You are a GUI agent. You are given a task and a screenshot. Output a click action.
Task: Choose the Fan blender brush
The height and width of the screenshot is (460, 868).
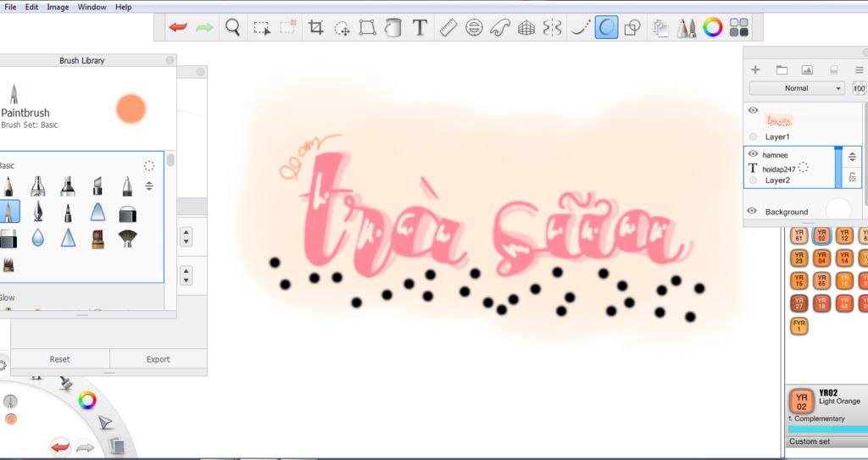click(x=127, y=237)
